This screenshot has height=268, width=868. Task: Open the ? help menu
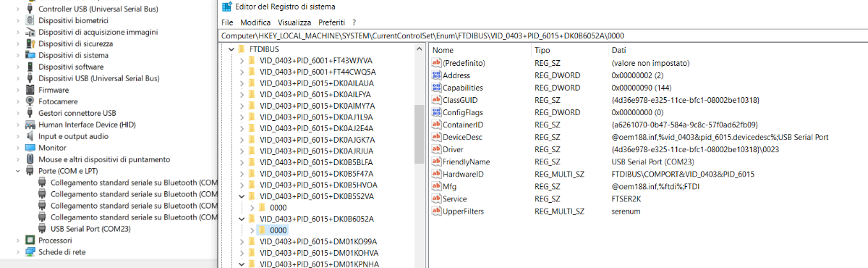354,22
